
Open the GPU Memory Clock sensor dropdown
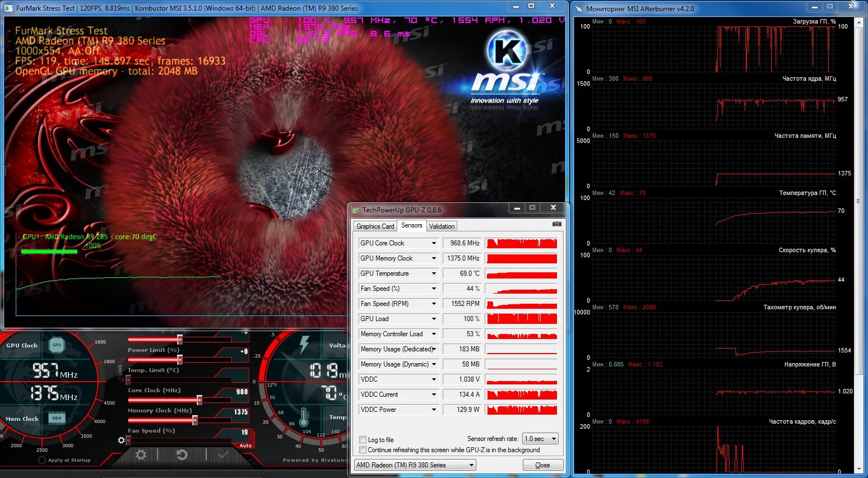(x=434, y=258)
